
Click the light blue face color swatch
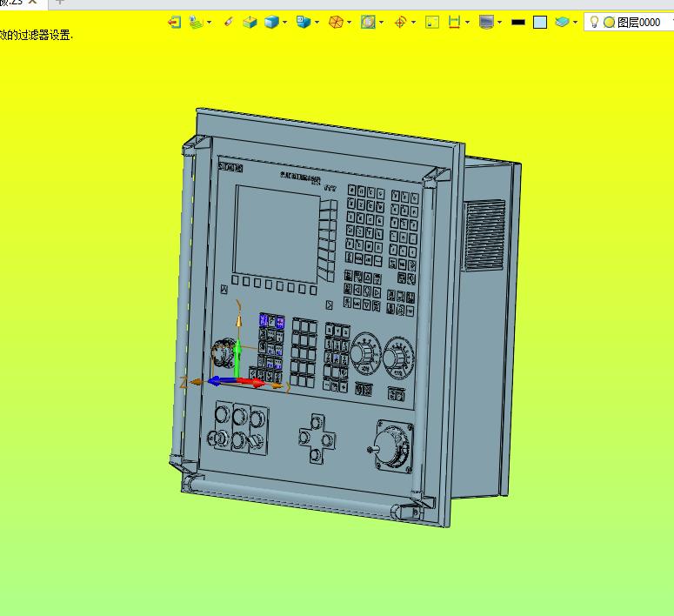pos(540,23)
